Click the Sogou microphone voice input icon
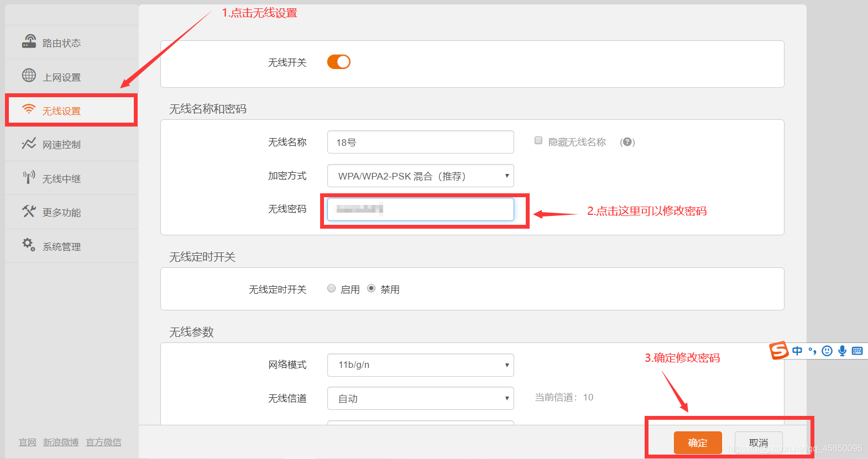Viewport: 868px width, 459px height. pyautogui.click(x=842, y=351)
